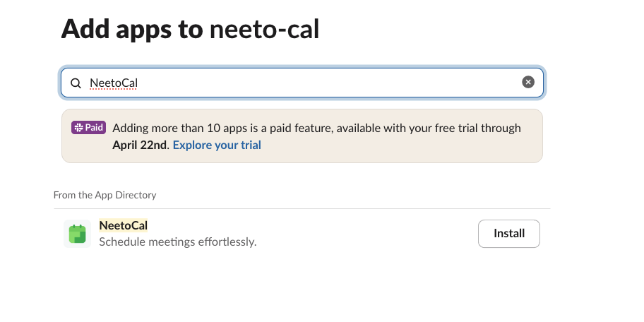644x322 pixels.
Task: Clear the search with the X icon
Action: [528, 83]
